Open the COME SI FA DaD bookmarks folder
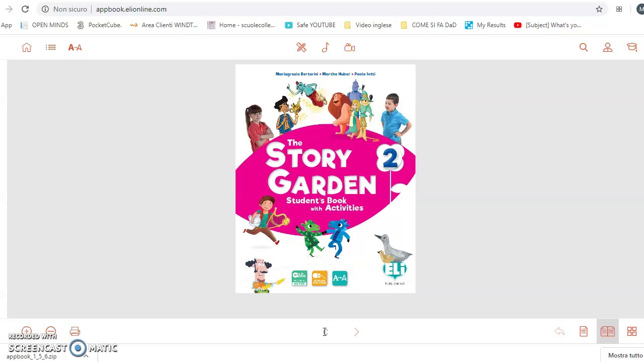This screenshot has width=644, height=362. click(x=429, y=25)
